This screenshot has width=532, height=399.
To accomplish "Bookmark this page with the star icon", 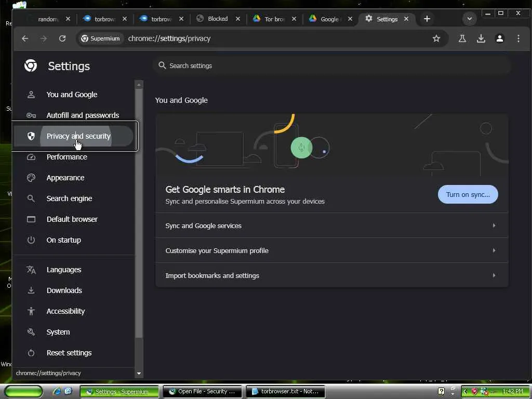I will point(436,38).
